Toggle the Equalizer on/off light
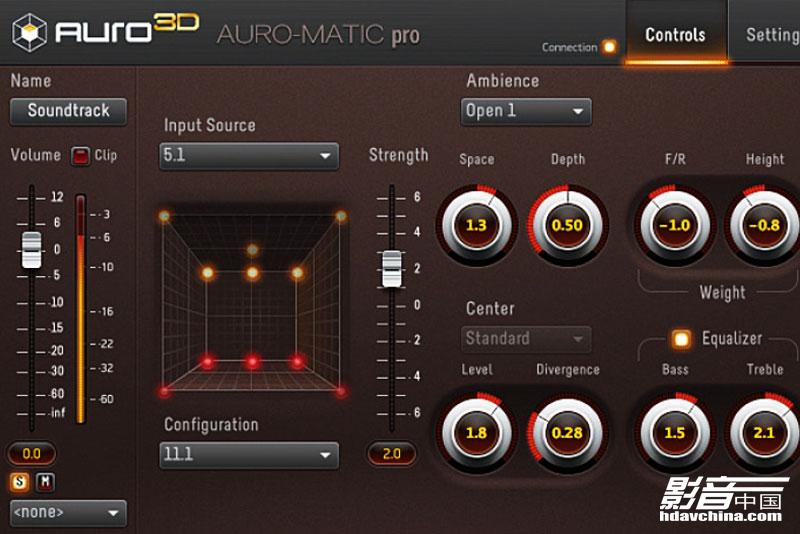The width and height of the screenshot is (800, 534). point(681,339)
